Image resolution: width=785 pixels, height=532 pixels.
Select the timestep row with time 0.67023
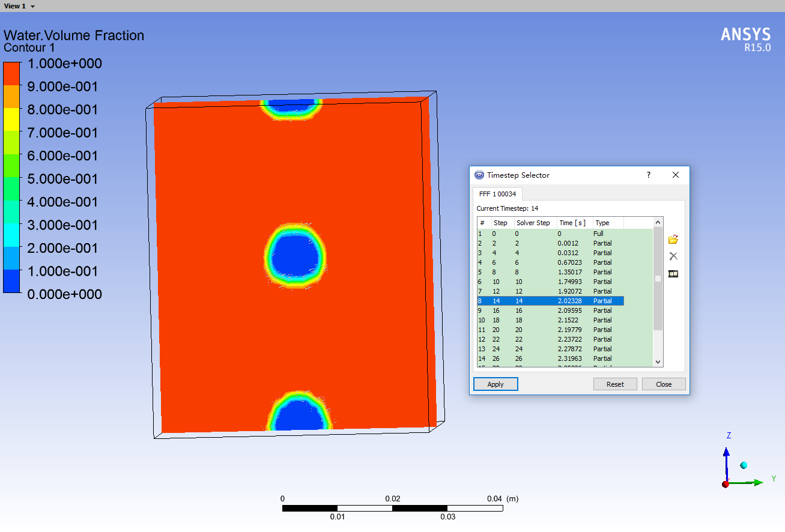550,262
